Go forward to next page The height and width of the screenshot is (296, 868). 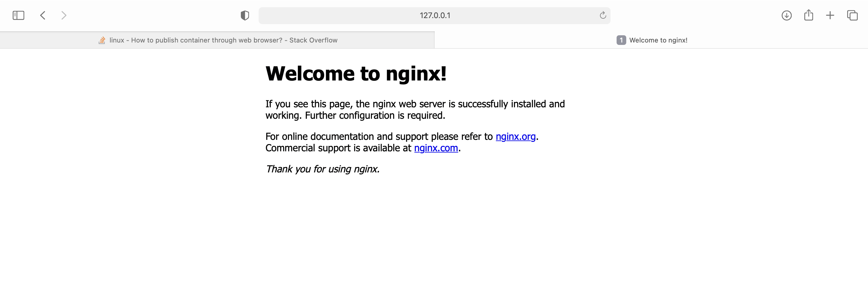click(64, 15)
